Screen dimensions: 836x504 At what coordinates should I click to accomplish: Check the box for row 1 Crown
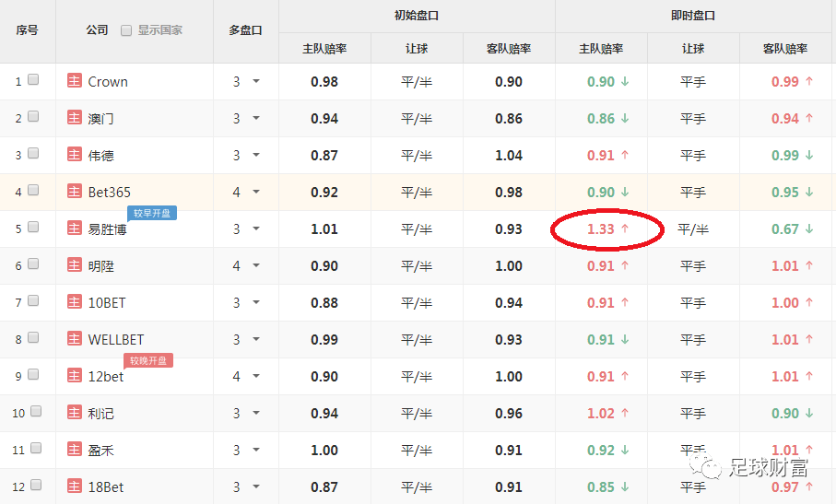(33, 79)
